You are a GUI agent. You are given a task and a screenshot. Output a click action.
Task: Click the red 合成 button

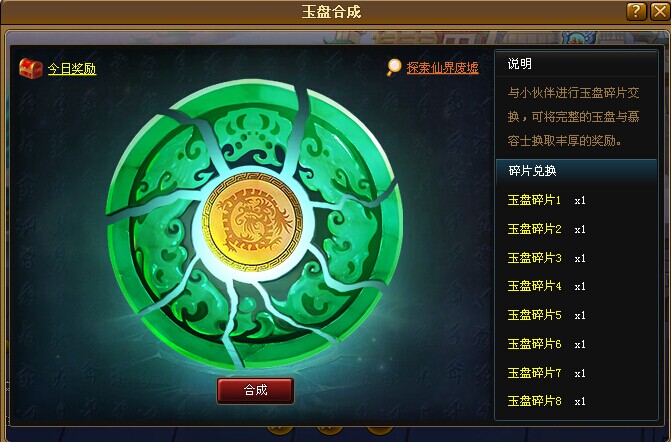coord(255,390)
